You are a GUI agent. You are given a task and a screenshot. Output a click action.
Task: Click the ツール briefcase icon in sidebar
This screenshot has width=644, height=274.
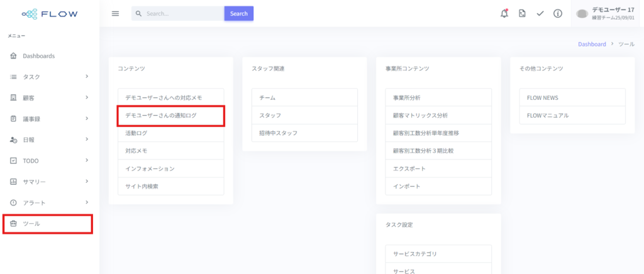(x=14, y=224)
